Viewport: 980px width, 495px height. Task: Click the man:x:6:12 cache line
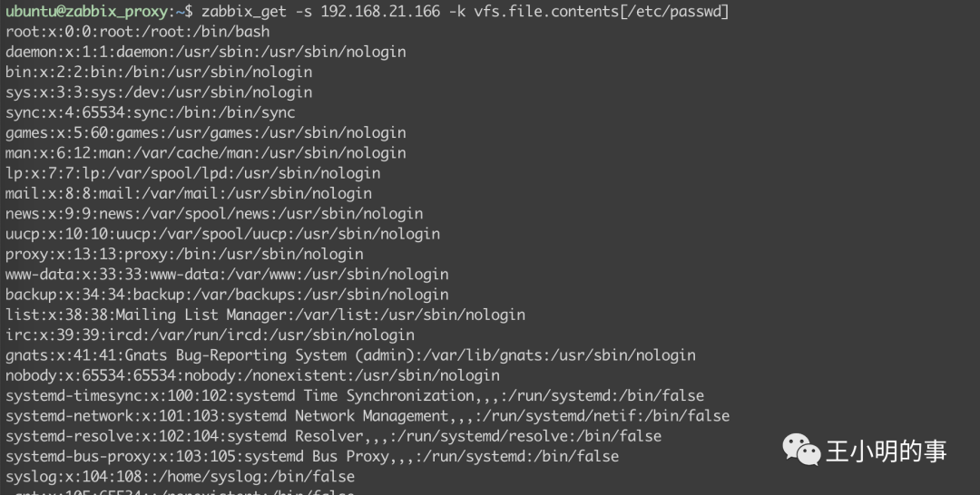[x=206, y=153]
